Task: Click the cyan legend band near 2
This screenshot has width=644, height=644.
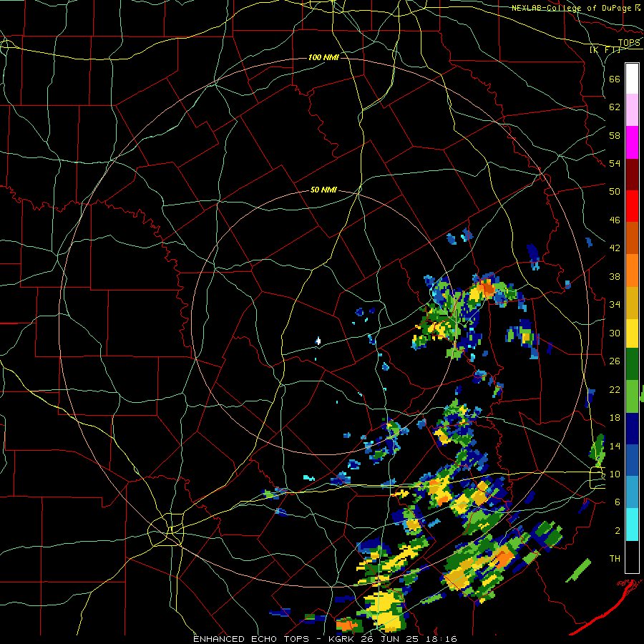Action: pos(632,525)
